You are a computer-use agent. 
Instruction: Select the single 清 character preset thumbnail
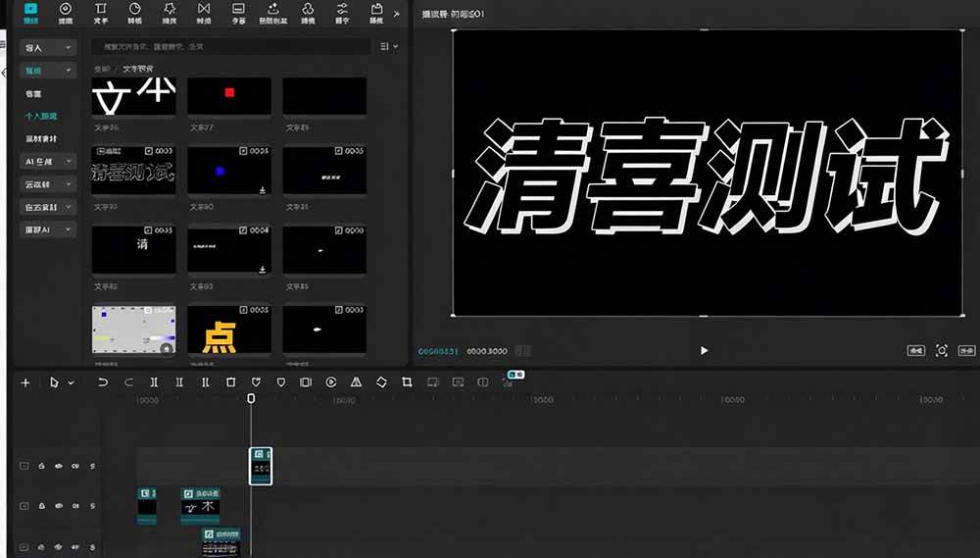133,250
